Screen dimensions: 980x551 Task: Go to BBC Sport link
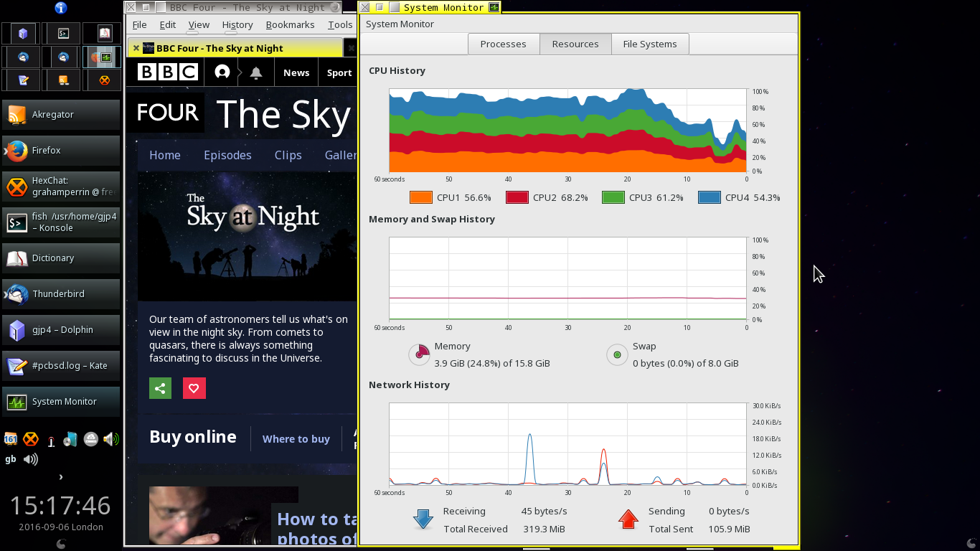tap(339, 72)
